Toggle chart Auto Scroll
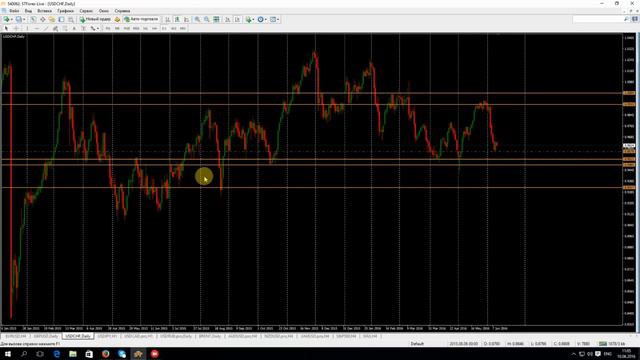Image resolution: width=640 pixels, height=360 pixels. click(x=228, y=19)
